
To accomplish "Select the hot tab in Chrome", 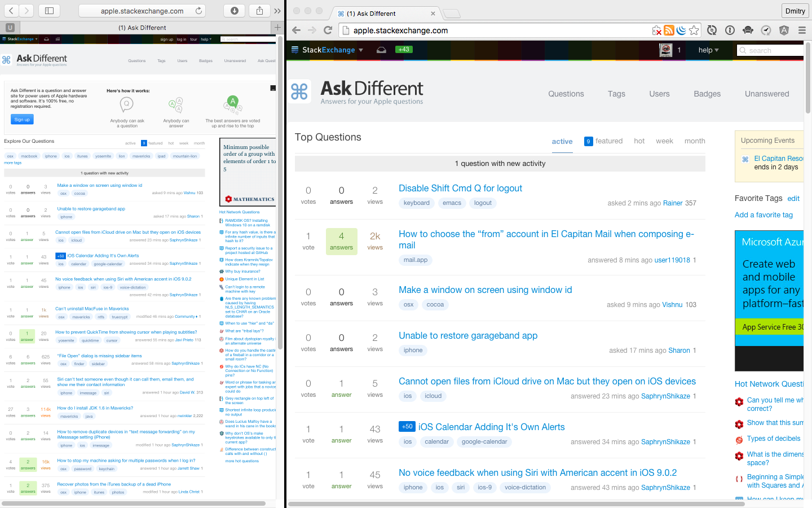I will (x=639, y=141).
